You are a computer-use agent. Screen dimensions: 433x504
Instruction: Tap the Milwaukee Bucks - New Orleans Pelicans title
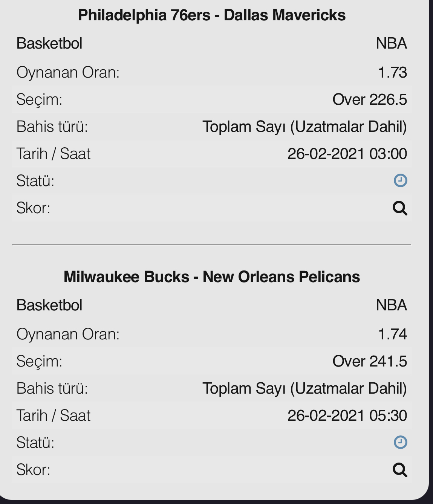212,277
